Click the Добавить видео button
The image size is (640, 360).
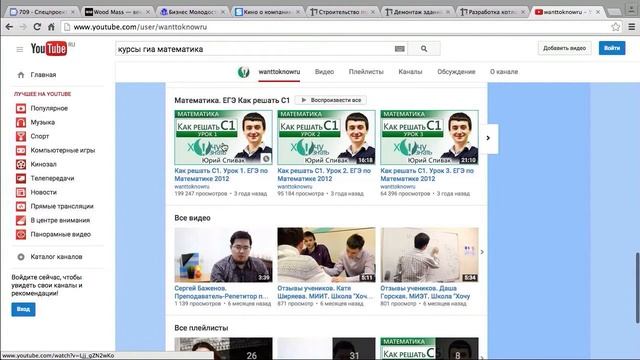tap(564, 48)
